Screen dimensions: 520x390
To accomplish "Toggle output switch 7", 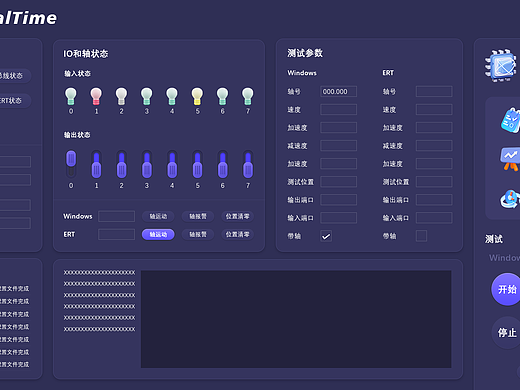I will pyautogui.click(x=248, y=164).
